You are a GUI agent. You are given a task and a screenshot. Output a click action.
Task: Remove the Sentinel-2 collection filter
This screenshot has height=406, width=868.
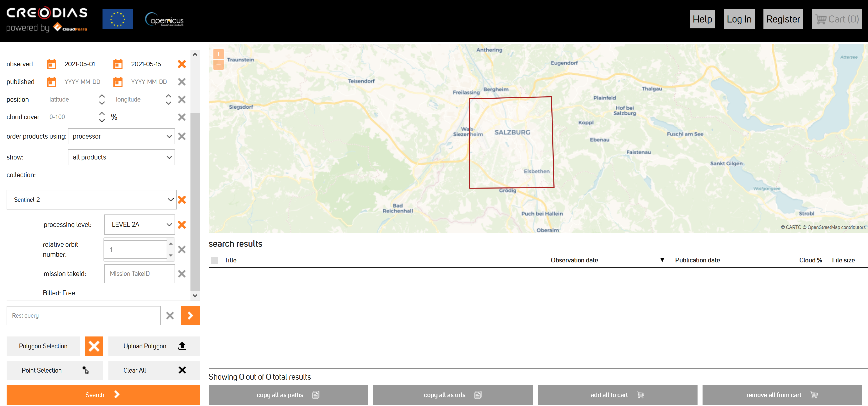click(x=182, y=200)
